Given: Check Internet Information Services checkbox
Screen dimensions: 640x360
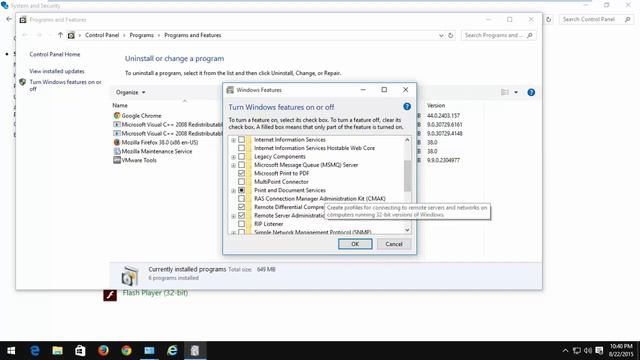Looking at the screenshot, I should tap(242, 140).
